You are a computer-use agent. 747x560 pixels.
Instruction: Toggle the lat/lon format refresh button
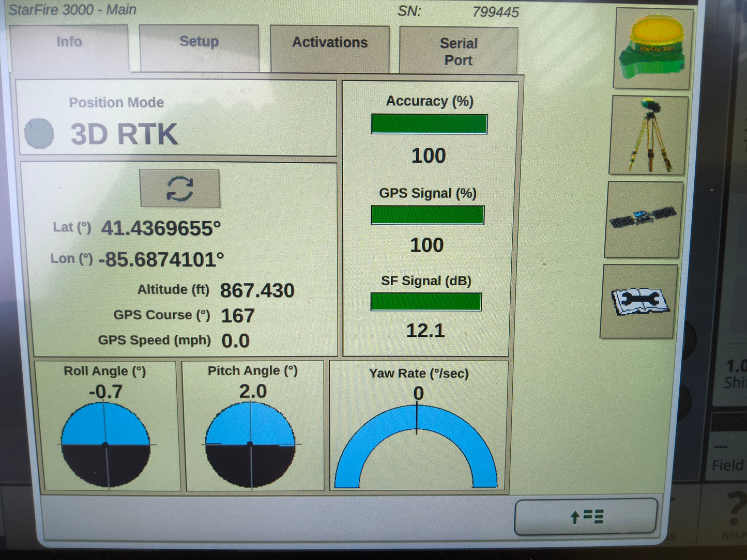pyautogui.click(x=180, y=189)
